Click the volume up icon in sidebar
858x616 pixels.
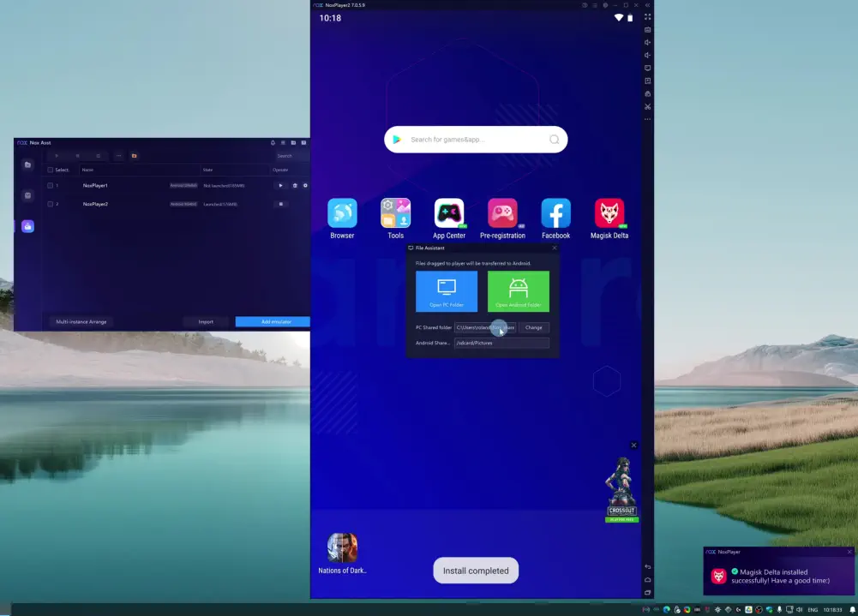pos(648,42)
